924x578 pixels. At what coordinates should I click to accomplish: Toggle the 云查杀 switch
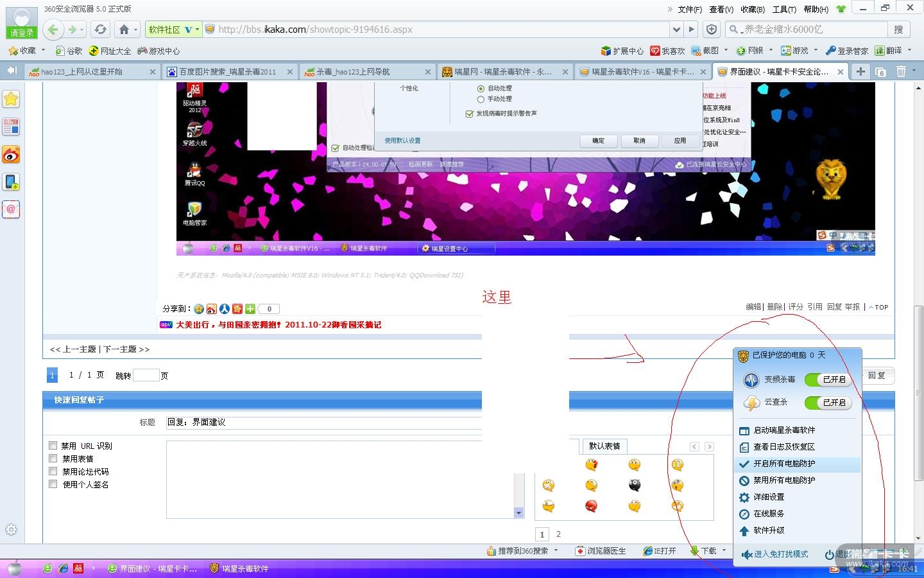[x=828, y=403]
